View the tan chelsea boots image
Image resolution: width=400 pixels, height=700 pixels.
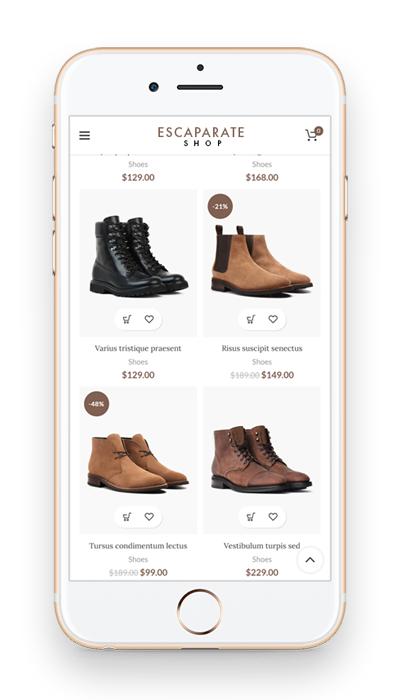click(x=262, y=261)
